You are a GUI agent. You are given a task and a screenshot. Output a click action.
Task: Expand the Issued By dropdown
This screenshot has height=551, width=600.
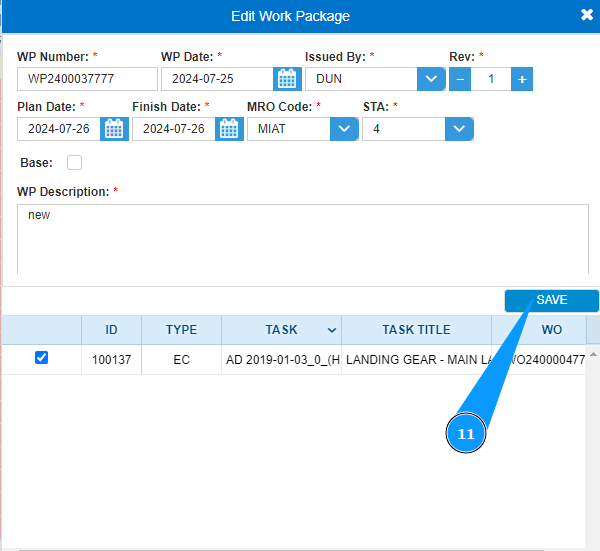pyautogui.click(x=431, y=79)
